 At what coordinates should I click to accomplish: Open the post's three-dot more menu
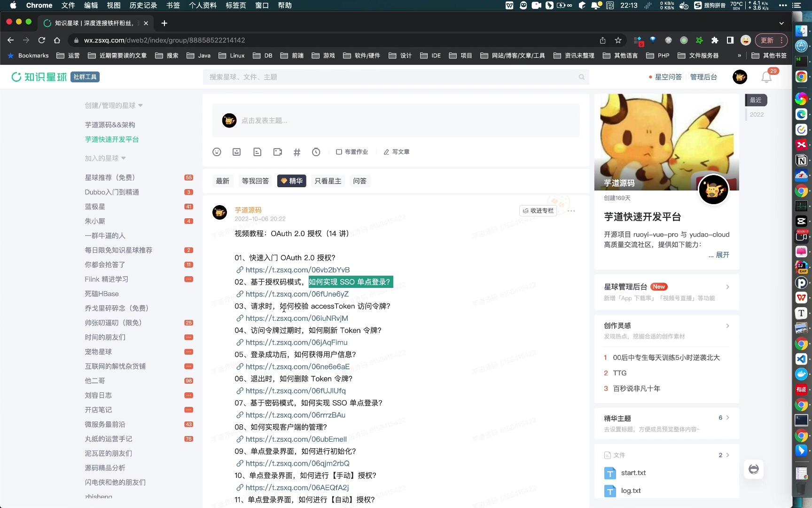[571, 211]
